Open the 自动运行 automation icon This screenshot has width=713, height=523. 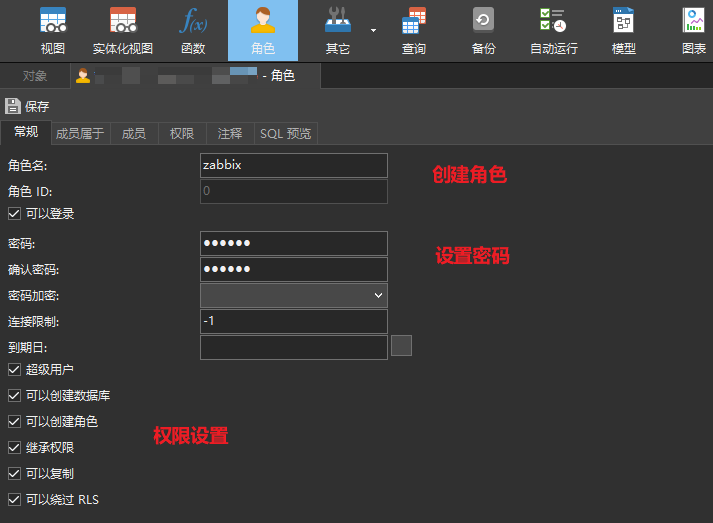pyautogui.click(x=553, y=30)
